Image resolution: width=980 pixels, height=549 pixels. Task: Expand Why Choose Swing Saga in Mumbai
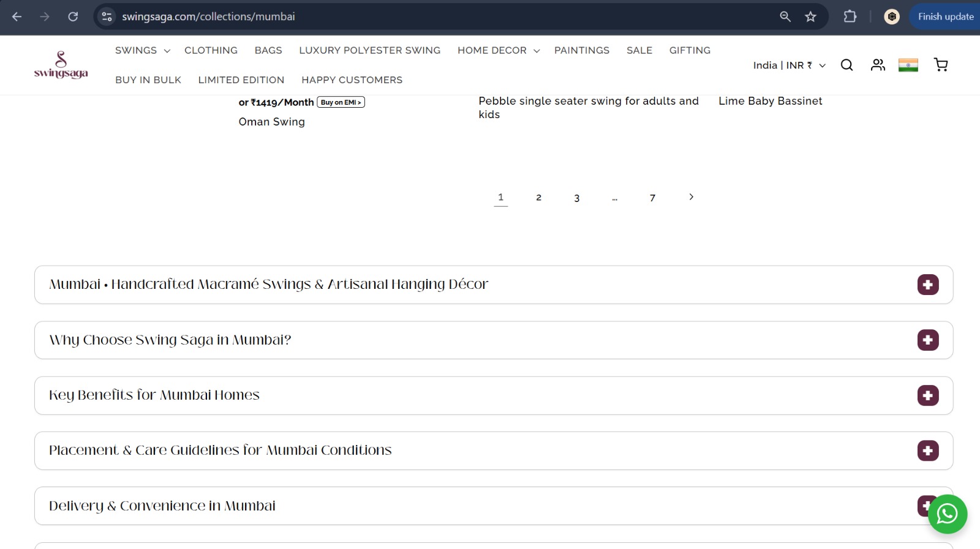pyautogui.click(x=494, y=340)
